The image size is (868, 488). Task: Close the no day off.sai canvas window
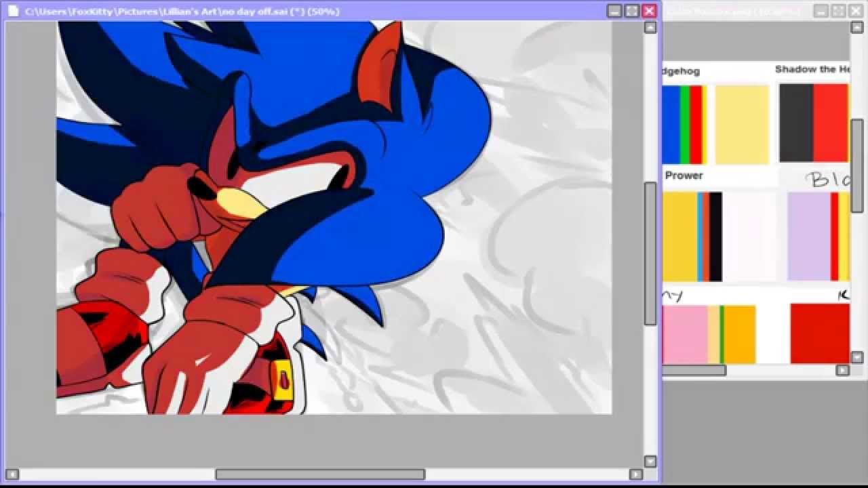coord(650,11)
